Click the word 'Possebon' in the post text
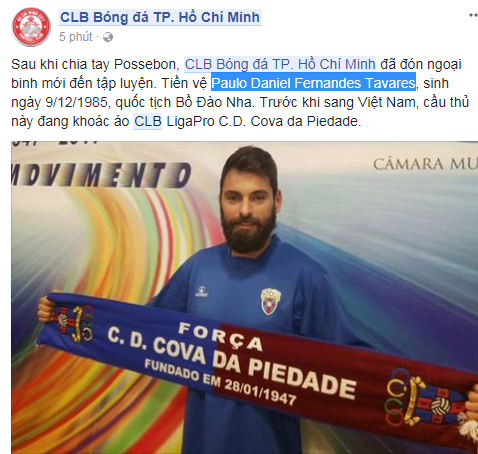 click(147, 64)
